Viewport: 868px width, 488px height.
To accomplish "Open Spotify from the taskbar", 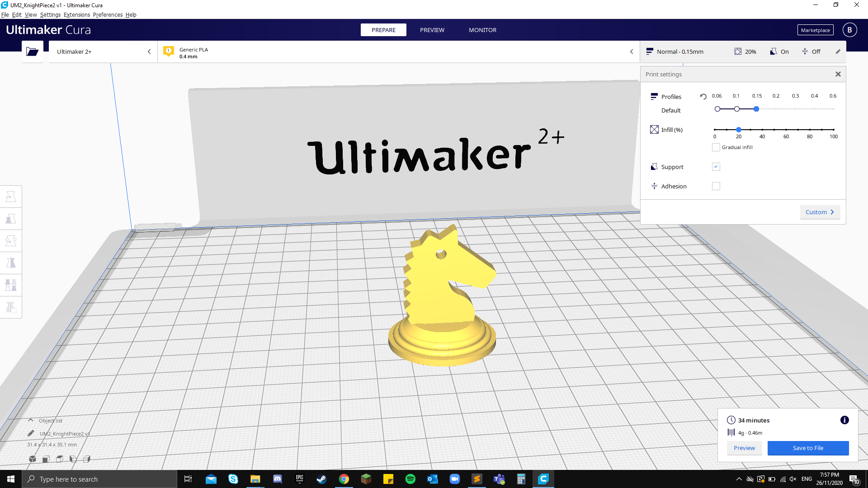I will [410, 479].
